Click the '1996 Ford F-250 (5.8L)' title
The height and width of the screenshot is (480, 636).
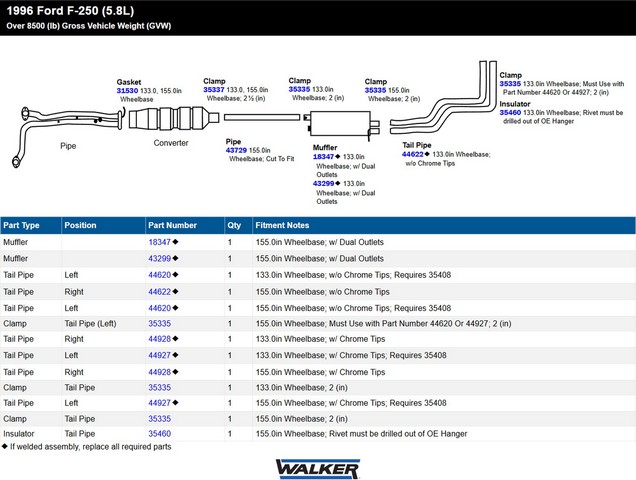click(x=70, y=11)
